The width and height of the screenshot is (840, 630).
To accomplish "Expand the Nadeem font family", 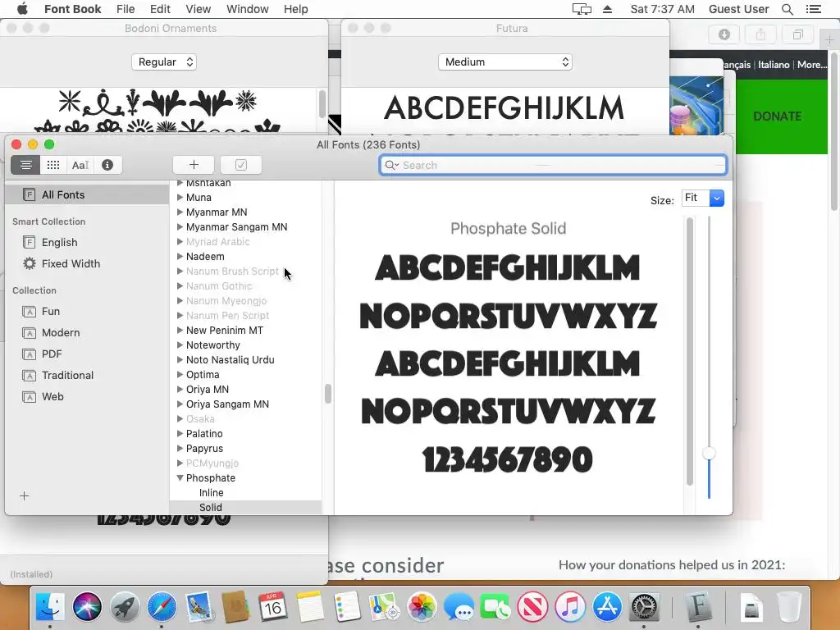I will coord(180,257).
